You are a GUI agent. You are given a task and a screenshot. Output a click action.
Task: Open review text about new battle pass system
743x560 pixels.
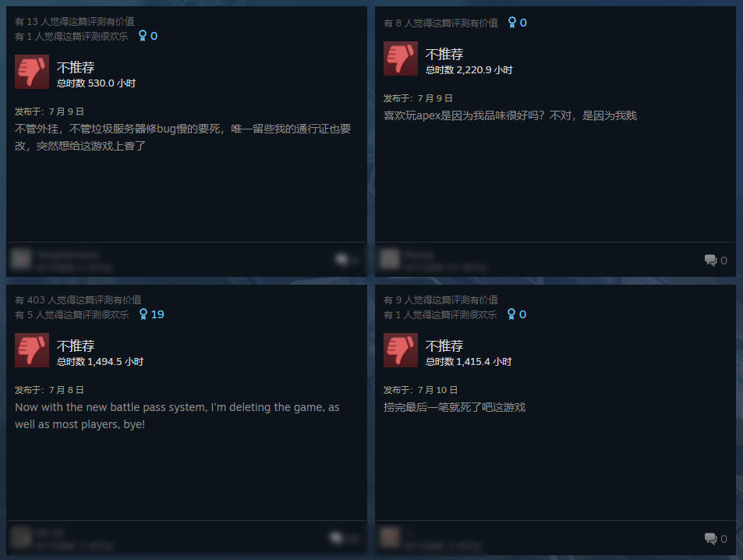(177, 416)
